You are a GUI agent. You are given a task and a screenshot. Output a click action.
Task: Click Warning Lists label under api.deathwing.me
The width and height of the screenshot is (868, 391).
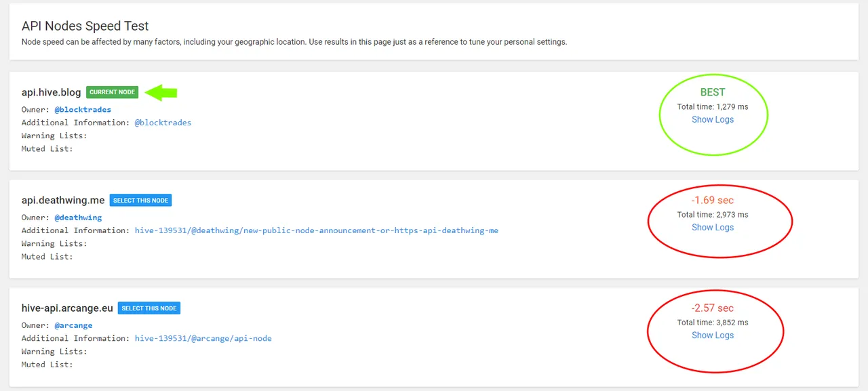coord(54,243)
